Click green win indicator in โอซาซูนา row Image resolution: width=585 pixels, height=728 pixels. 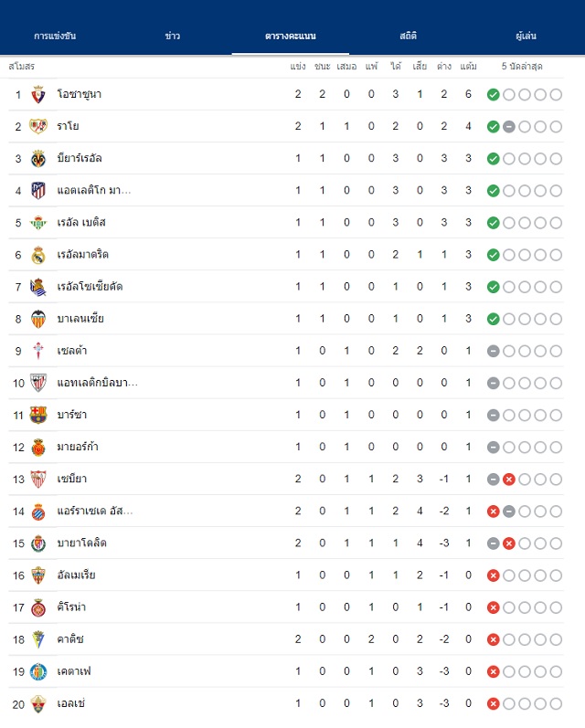(x=493, y=95)
